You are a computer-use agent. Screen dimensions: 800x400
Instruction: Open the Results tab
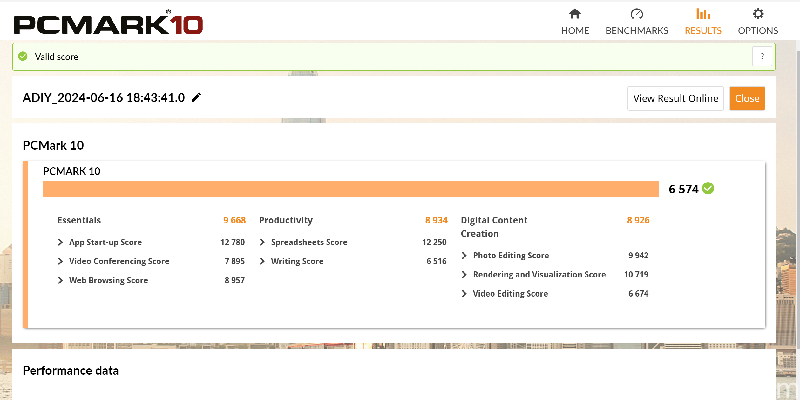click(x=703, y=22)
